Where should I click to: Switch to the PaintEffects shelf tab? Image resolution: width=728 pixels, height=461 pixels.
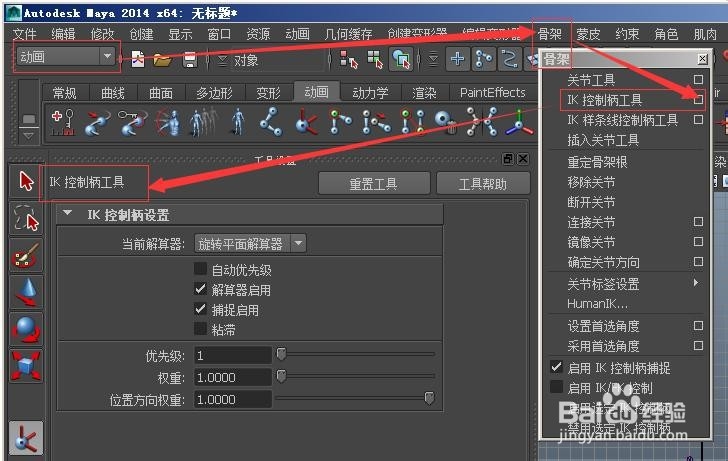pos(493,92)
